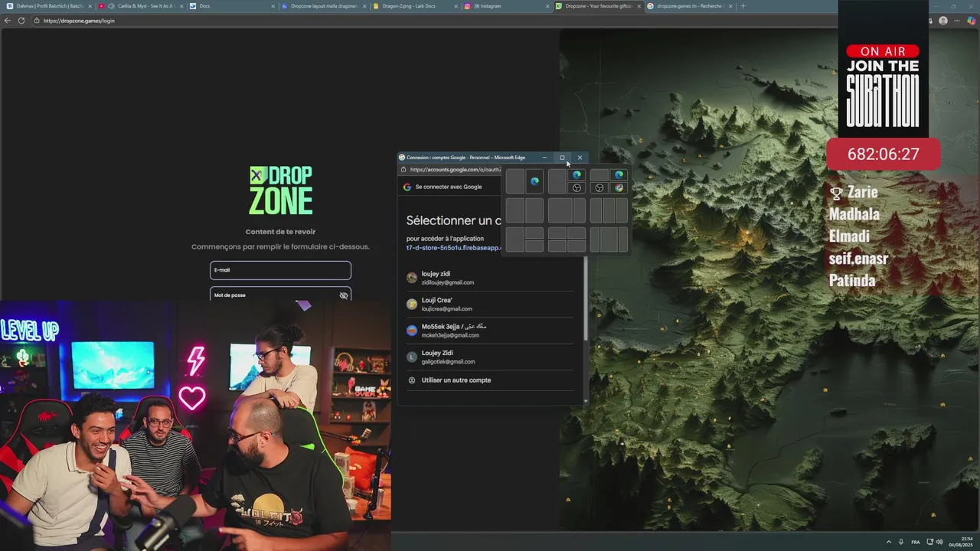Click the lock icon in the popup address bar
Image resolution: width=980 pixels, height=551 pixels.
coord(403,170)
